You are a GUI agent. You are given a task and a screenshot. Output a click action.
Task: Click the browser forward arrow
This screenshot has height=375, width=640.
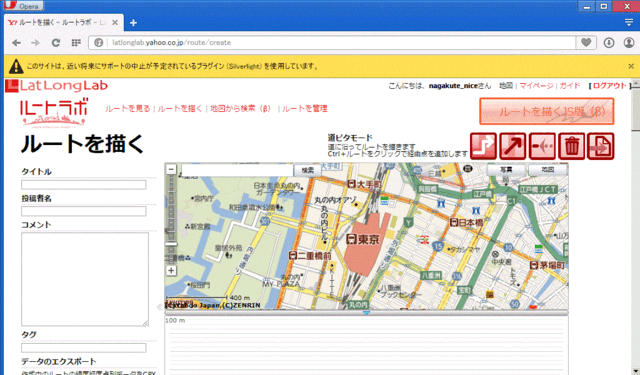pyautogui.click(x=36, y=42)
